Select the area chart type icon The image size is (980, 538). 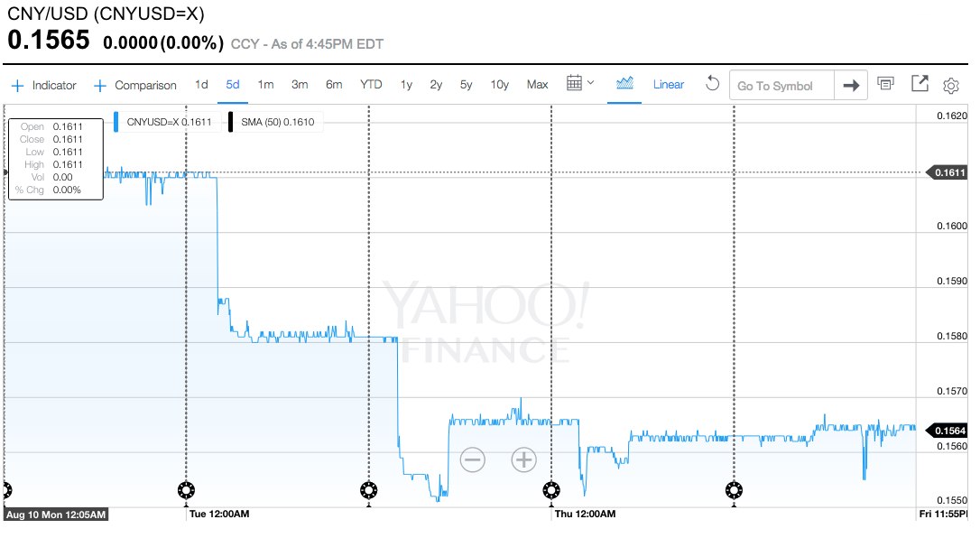tap(624, 83)
